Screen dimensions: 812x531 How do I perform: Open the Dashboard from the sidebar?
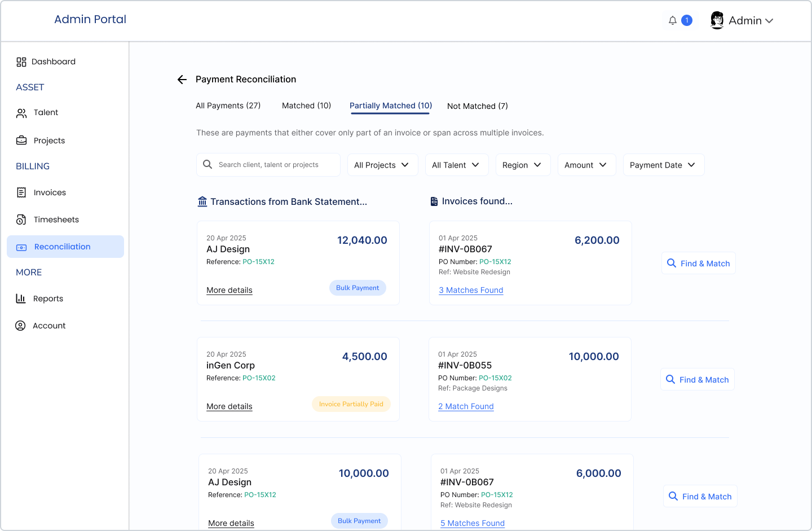54,62
